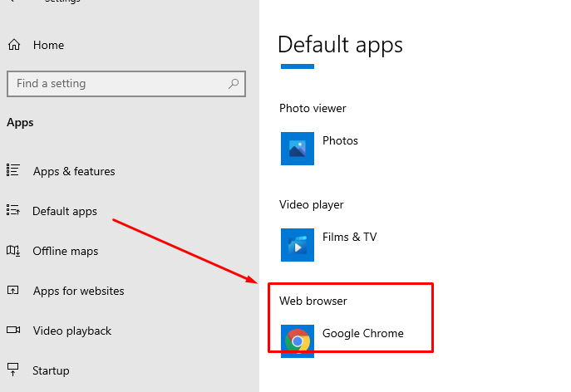Click the Offline maps map icon
Viewport: 571px width, 392px height.
point(13,251)
